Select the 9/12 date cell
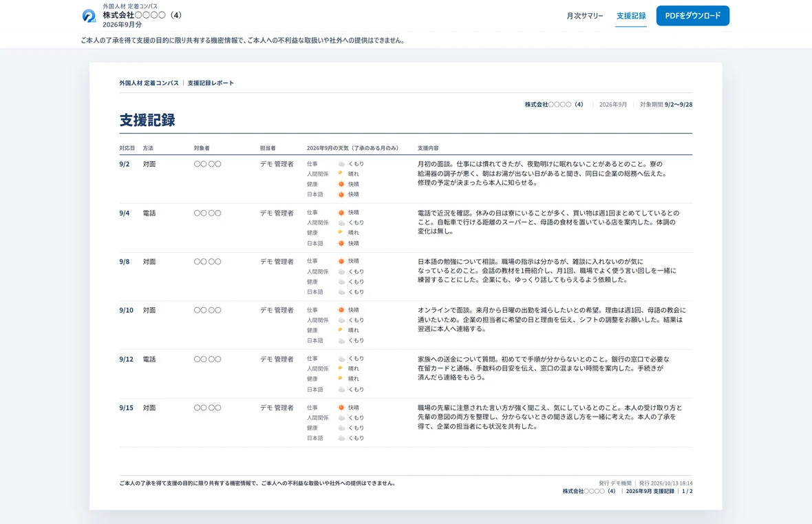This screenshot has width=812, height=524. [127, 359]
